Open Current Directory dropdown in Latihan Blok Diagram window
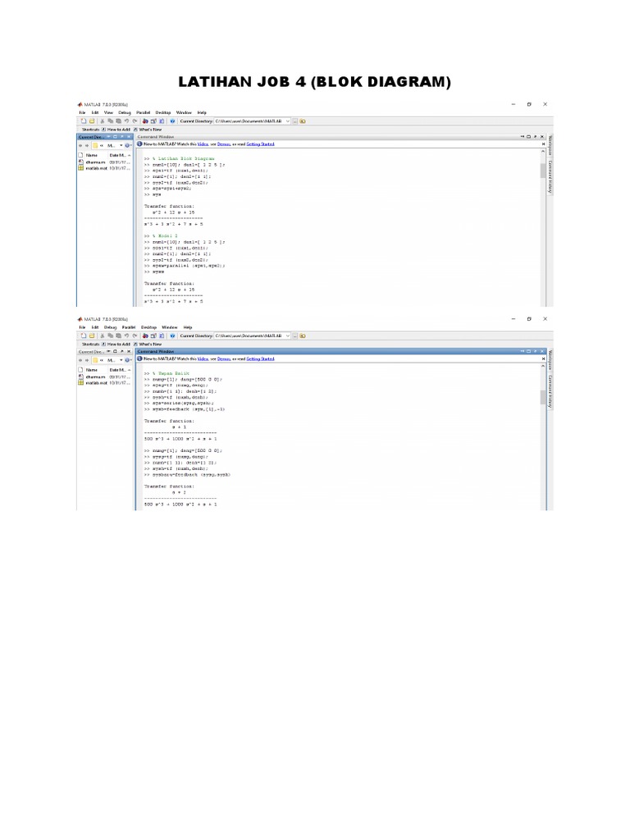Viewport: 630px width, 840px height. 288,121
